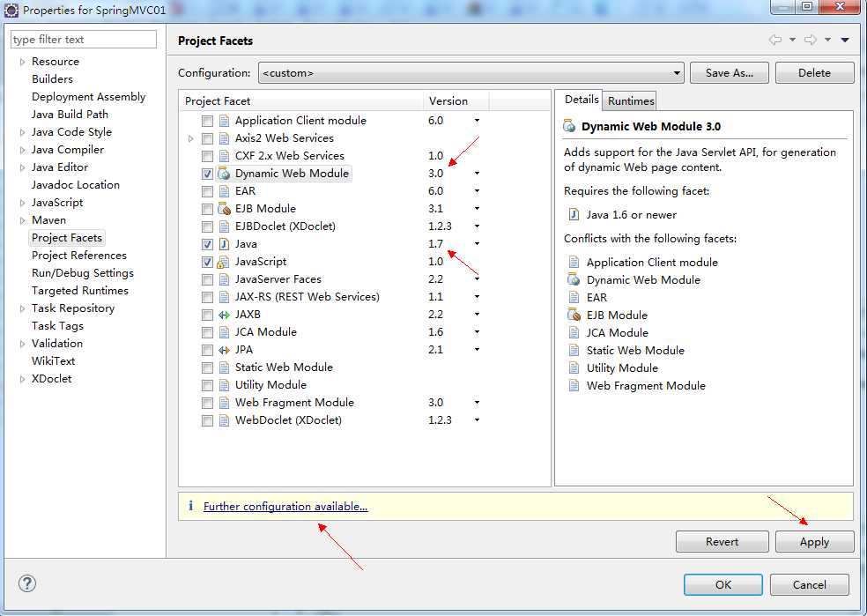867x616 pixels.
Task: Uncheck the Dynamic Web Module checkbox
Action: click(x=207, y=174)
